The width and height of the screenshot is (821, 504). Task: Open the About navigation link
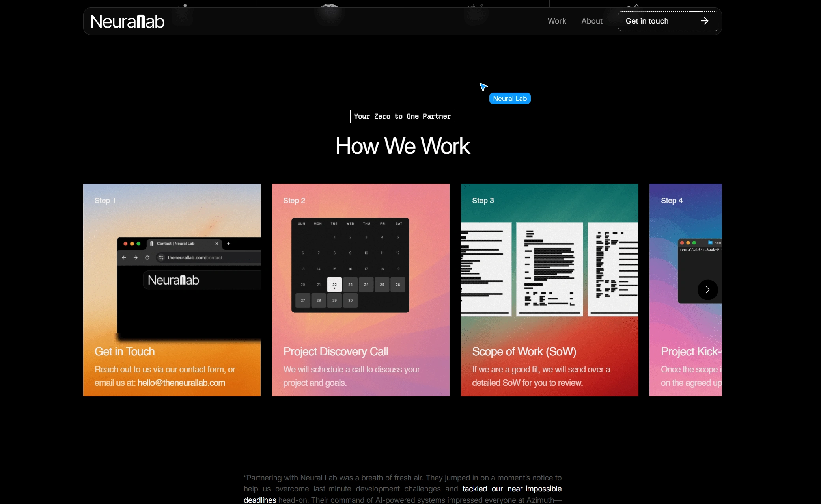(x=591, y=21)
